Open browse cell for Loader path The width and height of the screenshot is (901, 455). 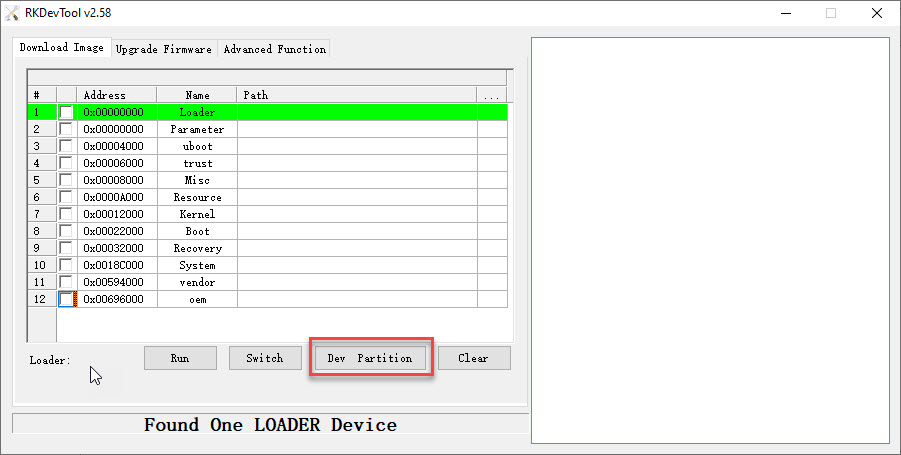(492, 112)
